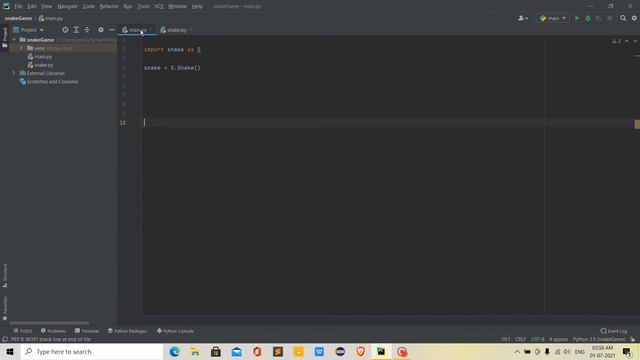Open the VCS menu
Viewport: 640px width, 360px height.
coord(159,7)
